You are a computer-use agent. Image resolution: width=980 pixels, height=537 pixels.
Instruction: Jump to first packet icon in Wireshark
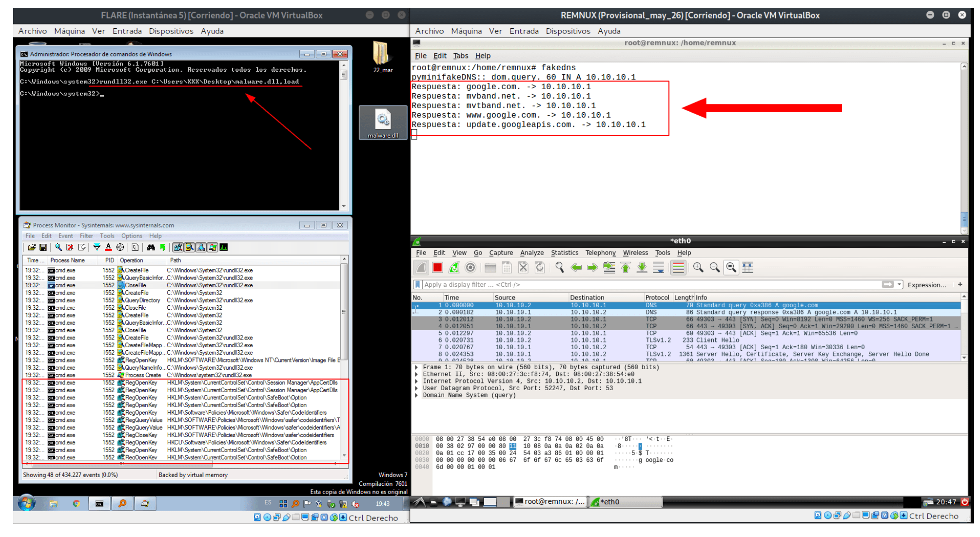(626, 268)
